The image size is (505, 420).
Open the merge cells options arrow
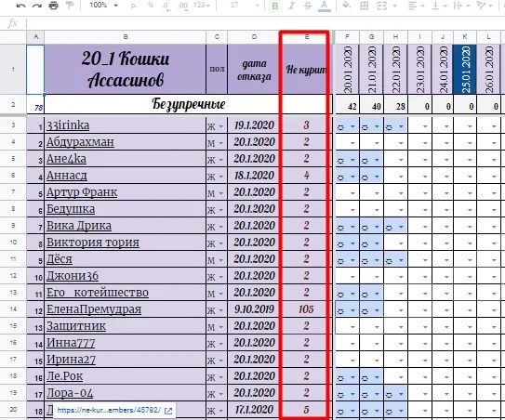tap(395, 6)
